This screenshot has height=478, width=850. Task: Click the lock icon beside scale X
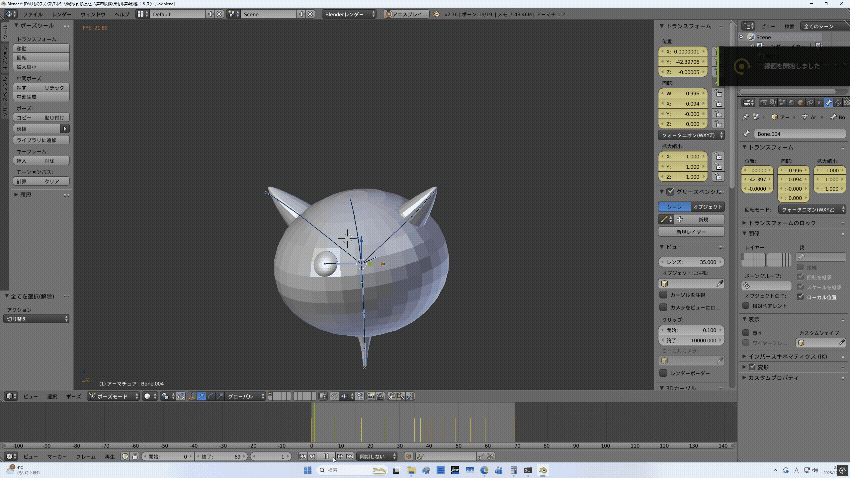point(719,156)
